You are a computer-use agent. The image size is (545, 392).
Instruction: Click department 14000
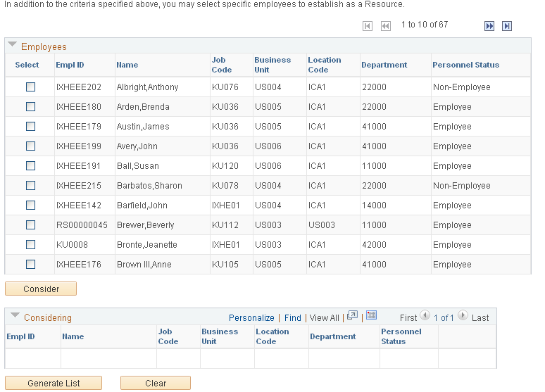click(374, 206)
